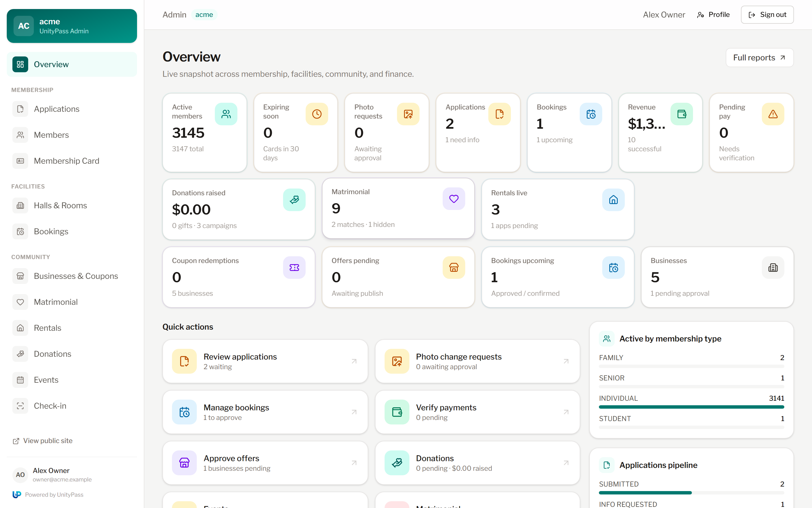Click the Sign out button
Viewport: 812px width, 508px height.
tap(767, 14)
